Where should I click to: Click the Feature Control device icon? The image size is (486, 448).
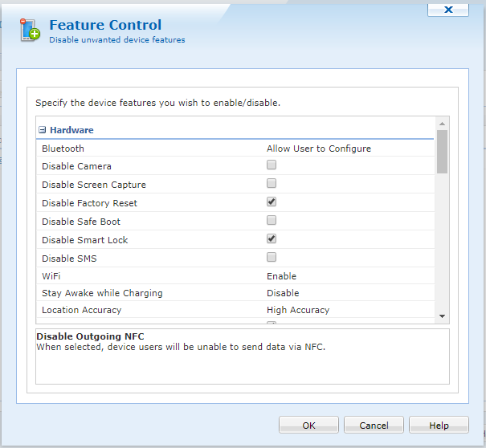(29, 30)
